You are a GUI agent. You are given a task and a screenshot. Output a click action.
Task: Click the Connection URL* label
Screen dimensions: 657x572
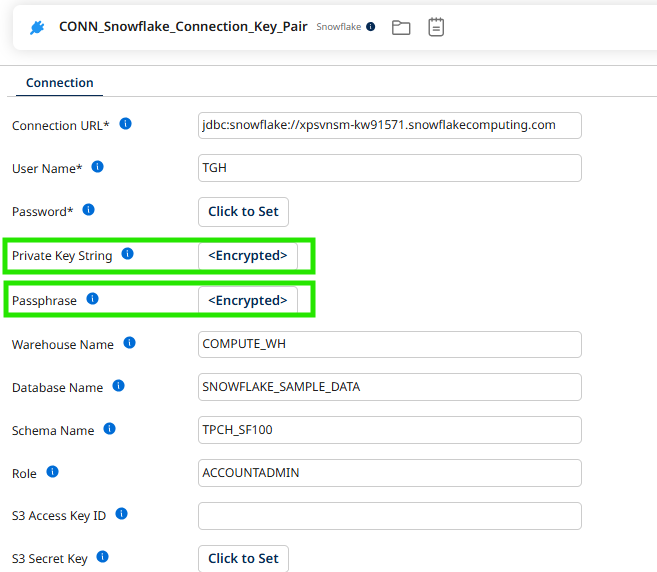click(61, 126)
